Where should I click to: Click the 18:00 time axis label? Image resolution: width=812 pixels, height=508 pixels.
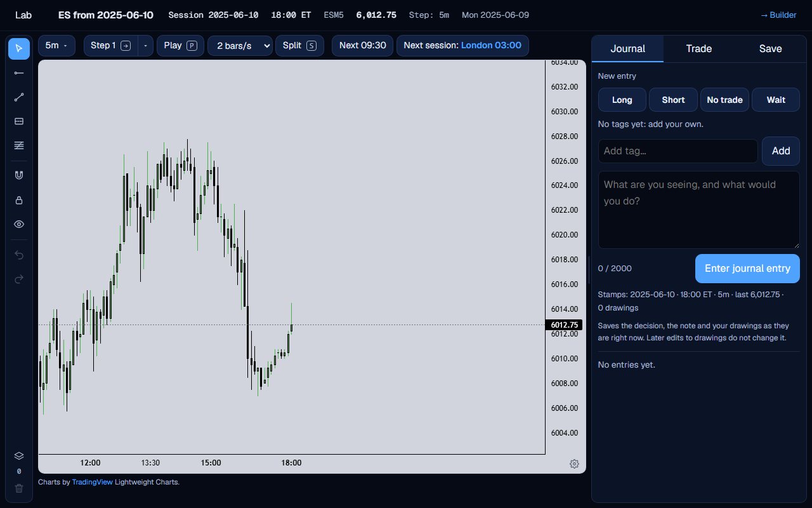tap(291, 463)
